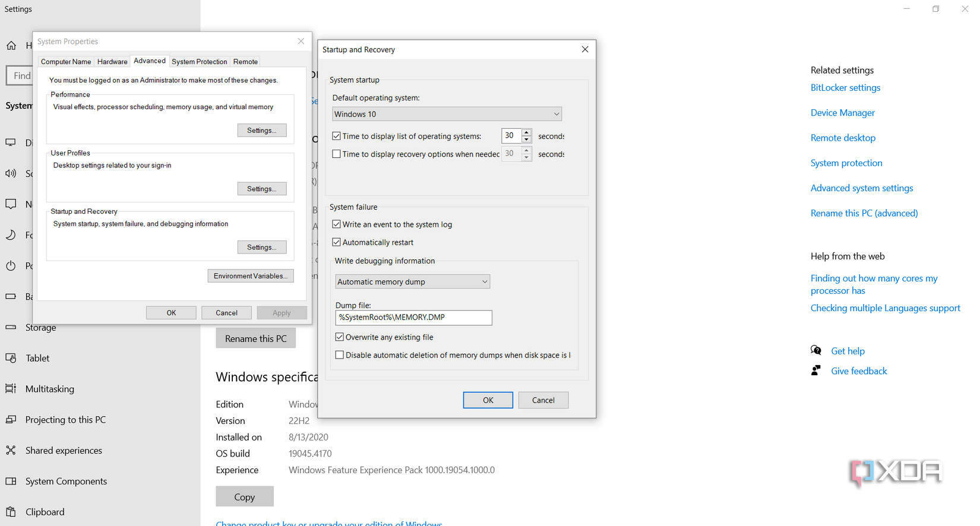The height and width of the screenshot is (526, 980).
Task: Click the Battery icon in sidebar
Action: [11, 296]
